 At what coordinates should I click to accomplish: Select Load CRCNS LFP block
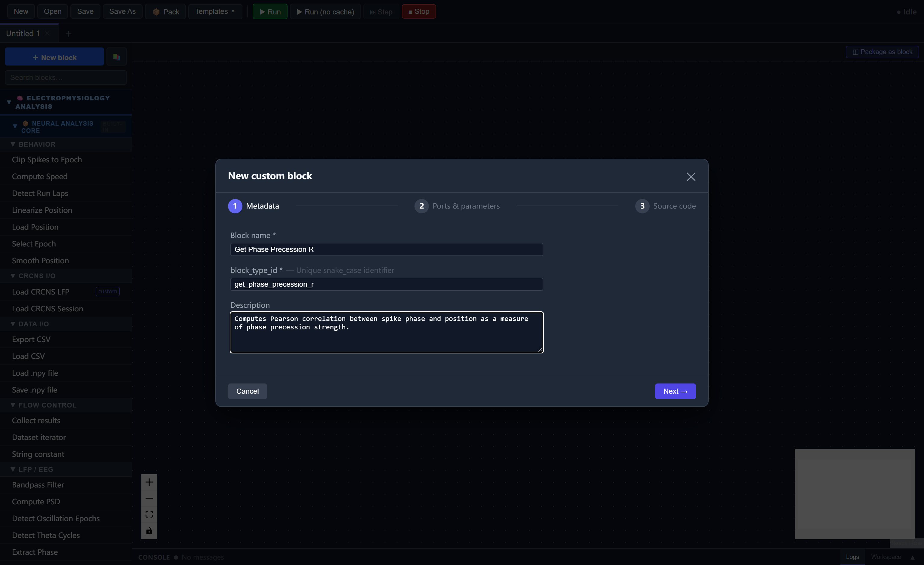[x=66, y=292]
